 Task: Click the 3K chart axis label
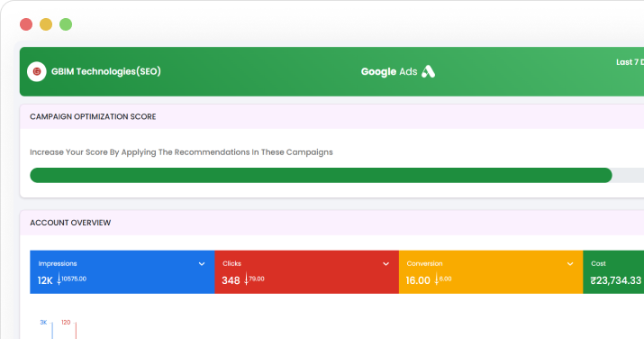tap(43, 323)
